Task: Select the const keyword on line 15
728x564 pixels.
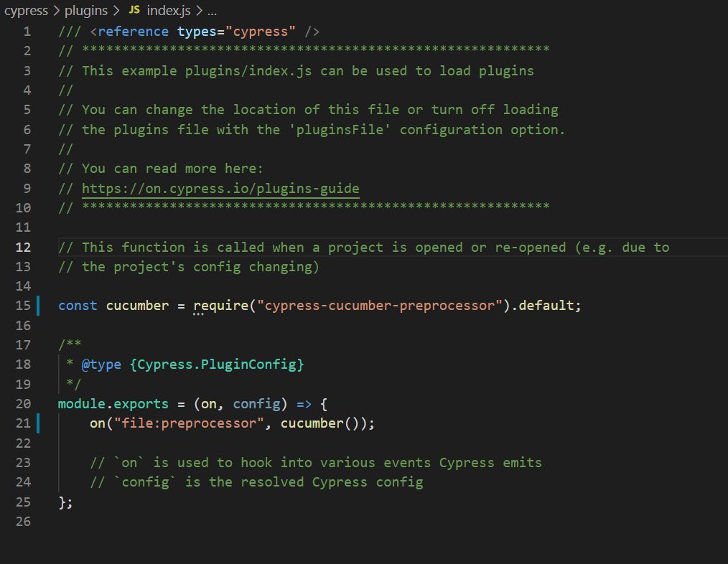Action: coord(77,305)
